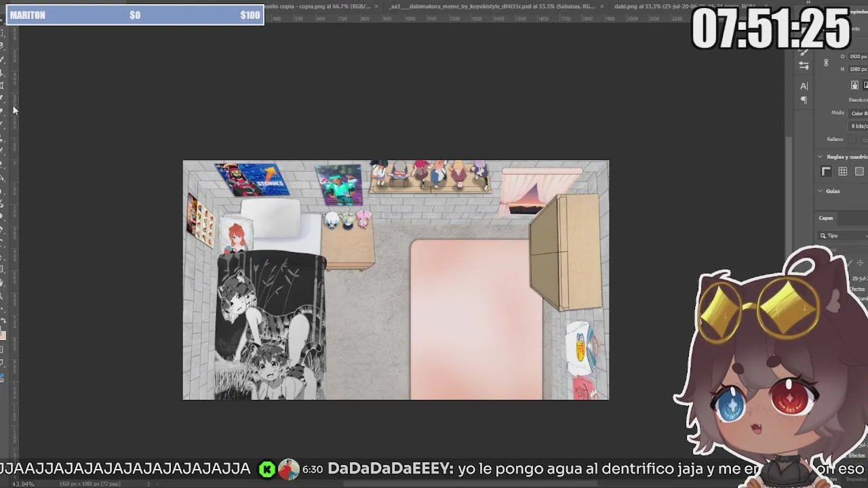Collapse the Guías section

pyautogui.click(x=820, y=191)
